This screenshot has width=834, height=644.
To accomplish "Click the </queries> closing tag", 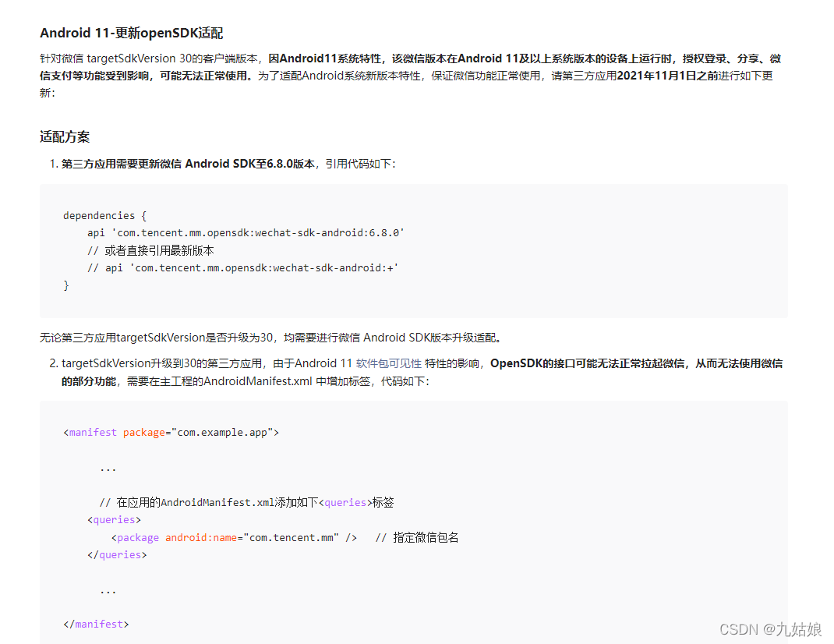I will point(117,554).
